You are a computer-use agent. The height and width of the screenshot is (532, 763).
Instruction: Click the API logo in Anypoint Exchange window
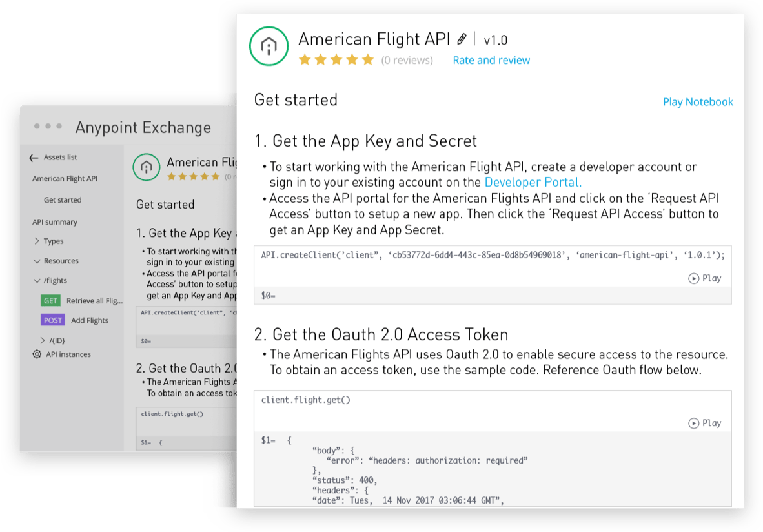(x=147, y=167)
